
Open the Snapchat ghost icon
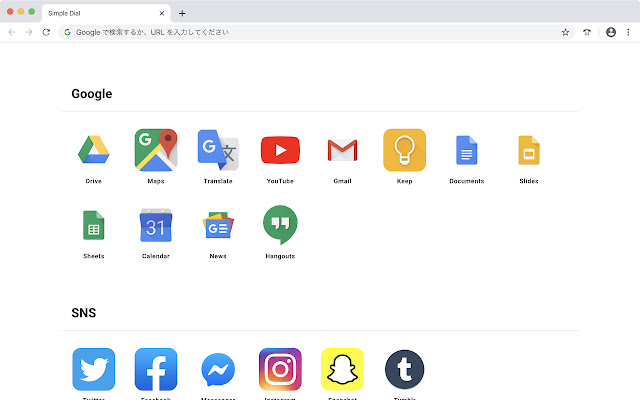tap(342, 369)
